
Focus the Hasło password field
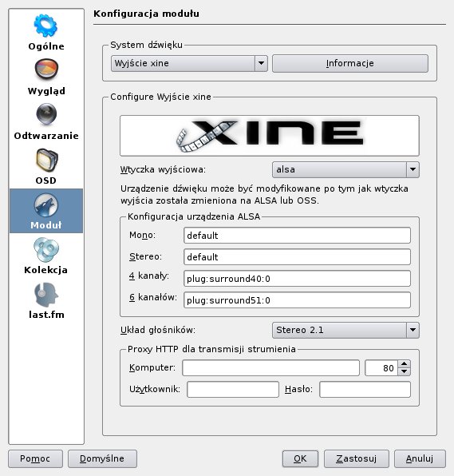(365, 390)
